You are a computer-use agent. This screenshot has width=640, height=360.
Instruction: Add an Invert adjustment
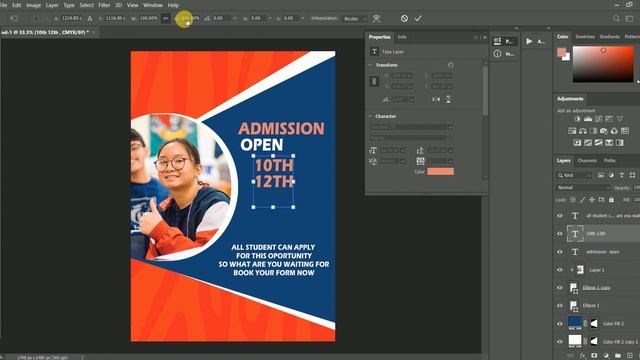click(x=577, y=142)
